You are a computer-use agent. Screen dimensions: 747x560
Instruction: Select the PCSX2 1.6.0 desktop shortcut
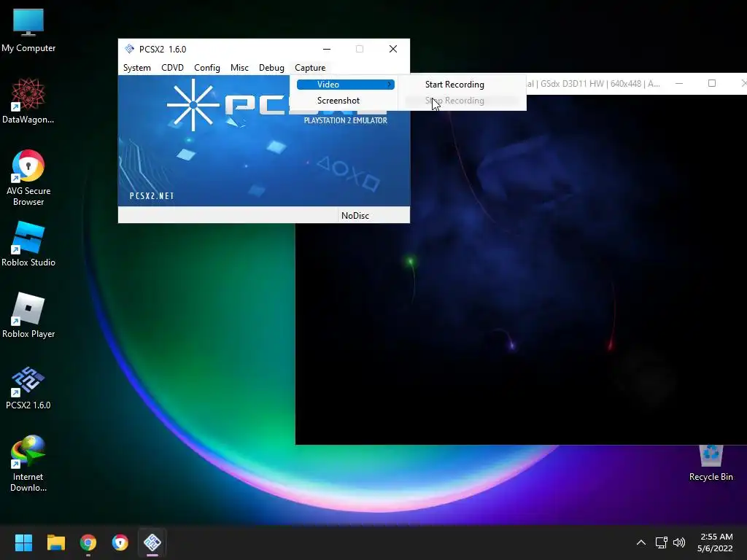click(28, 387)
